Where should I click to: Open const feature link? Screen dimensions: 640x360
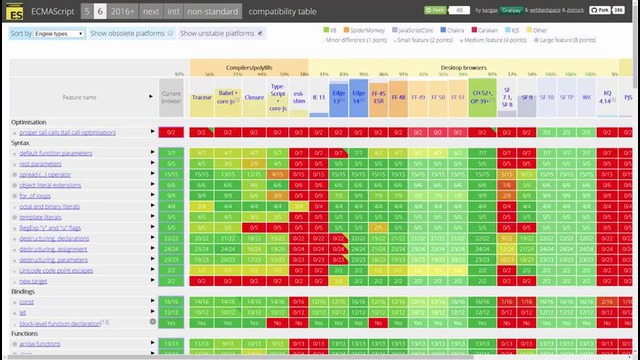click(x=27, y=302)
